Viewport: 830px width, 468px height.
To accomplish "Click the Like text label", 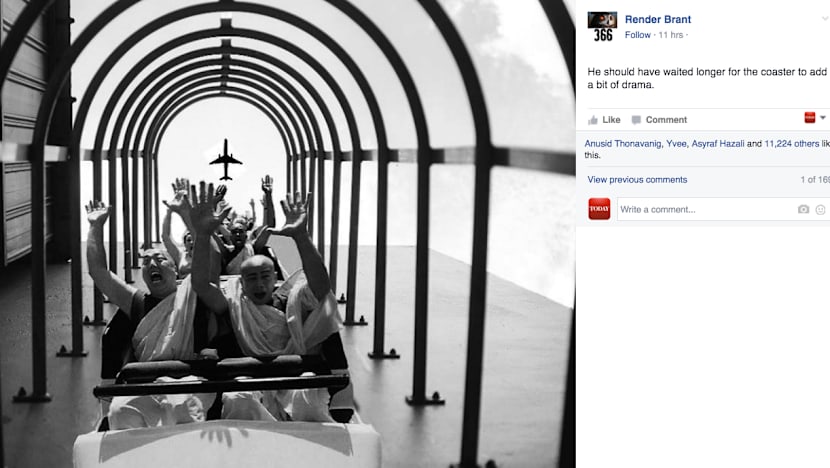I will click(611, 120).
